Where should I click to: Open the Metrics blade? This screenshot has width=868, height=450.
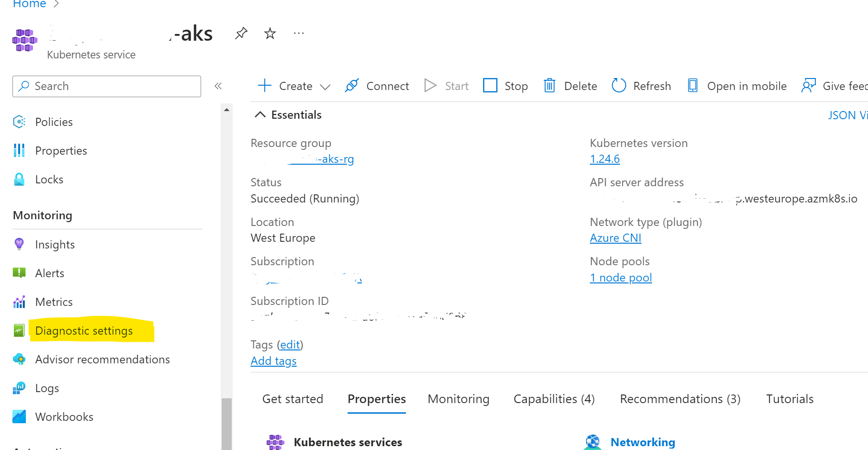[54, 302]
